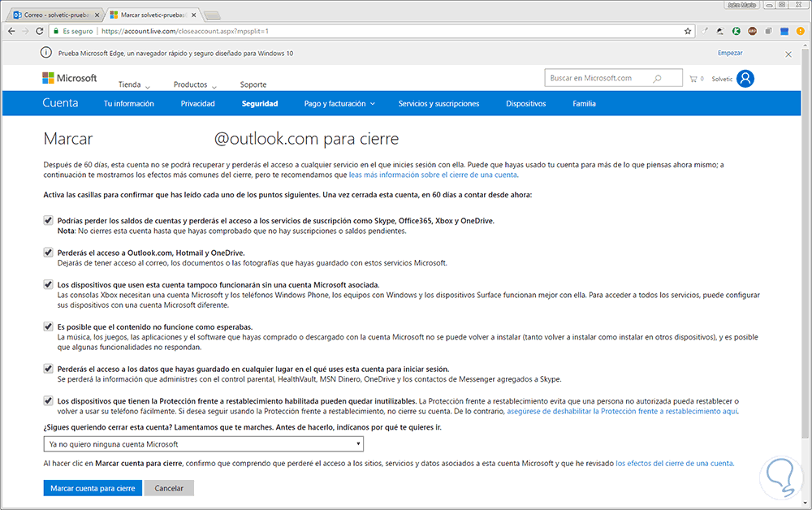Click in the Buscar en Microsoft.com field

pos(614,78)
